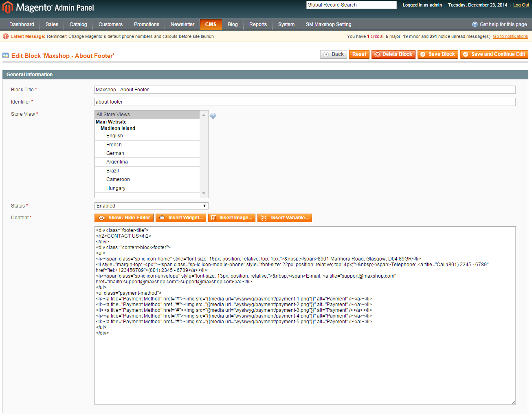This screenshot has height=415, width=532.
Task: Click into the Block Title field
Action: (305, 90)
